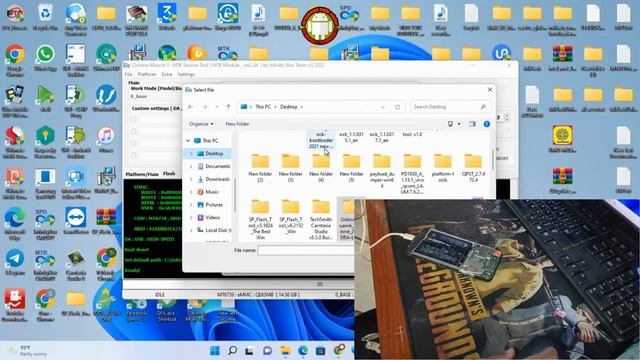The height and width of the screenshot is (360, 640).
Task: Open the view mode icon in dialog toolbar
Action: 450,124
